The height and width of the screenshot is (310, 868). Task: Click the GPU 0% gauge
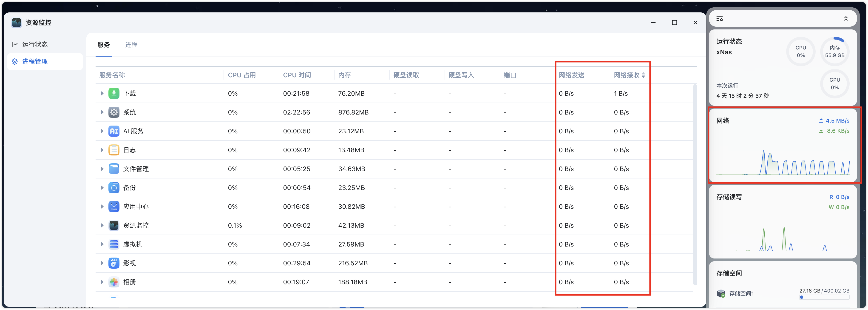pos(835,84)
